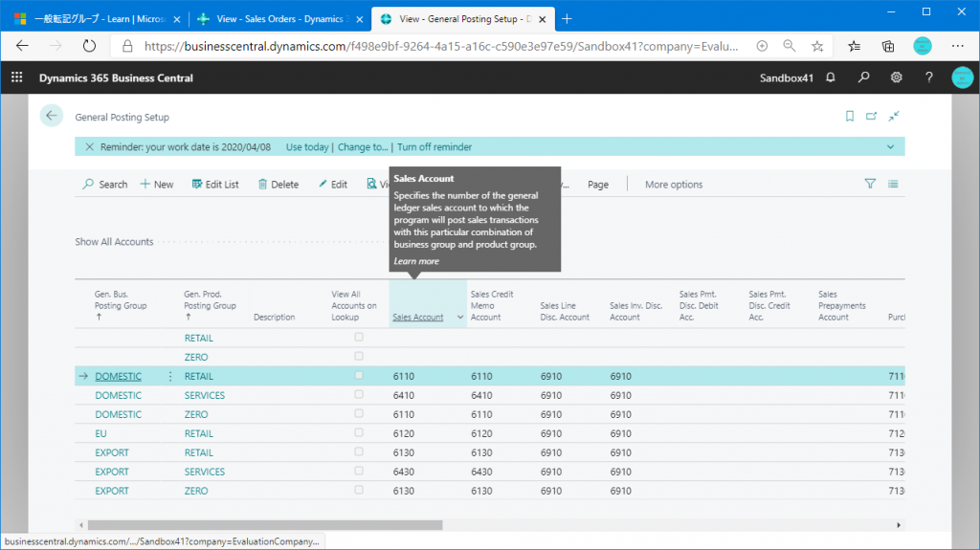This screenshot has width=980, height=550.
Task: Create a New posting setup
Action: coord(157,185)
